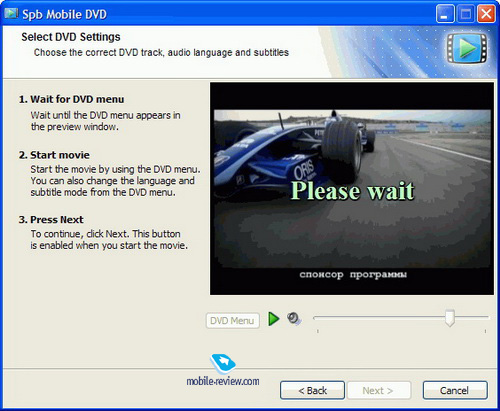Click the 'Select DVD Settings' heading
The height and width of the screenshot is (411, 500).
coord(71,37)
